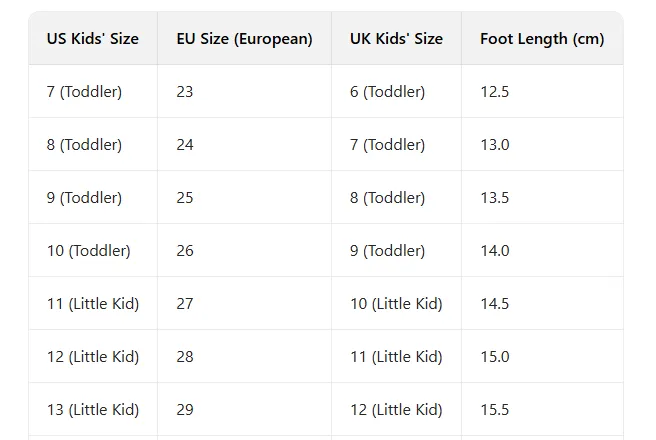Select the 15.0 foot length cell

pyautogui.click(x=495, y=357)
